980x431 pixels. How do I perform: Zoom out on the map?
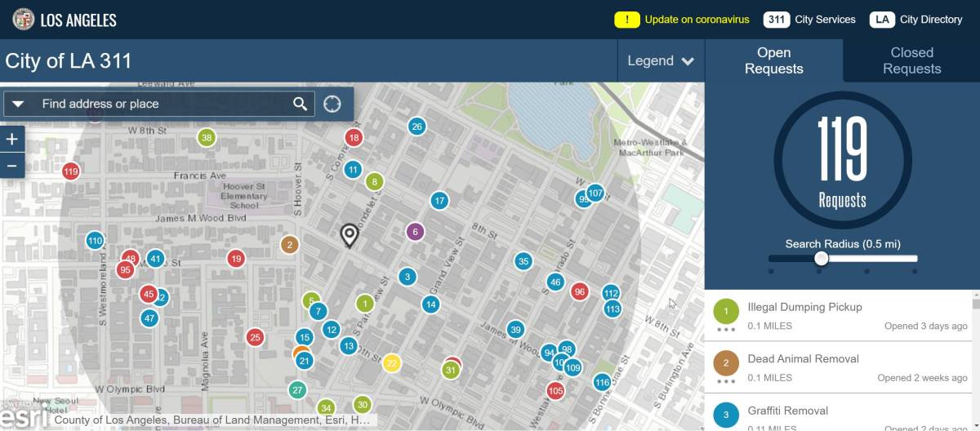[11, 165]
